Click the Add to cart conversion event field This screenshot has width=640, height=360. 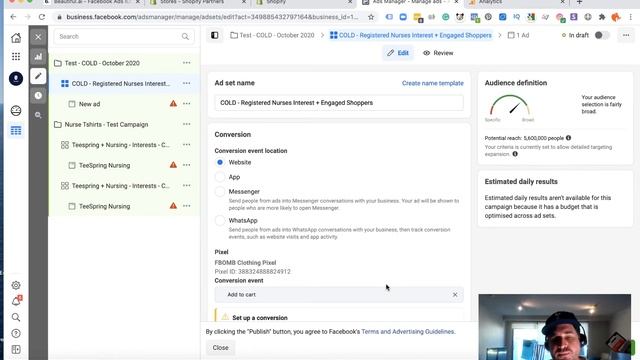[x=339, y=295]
